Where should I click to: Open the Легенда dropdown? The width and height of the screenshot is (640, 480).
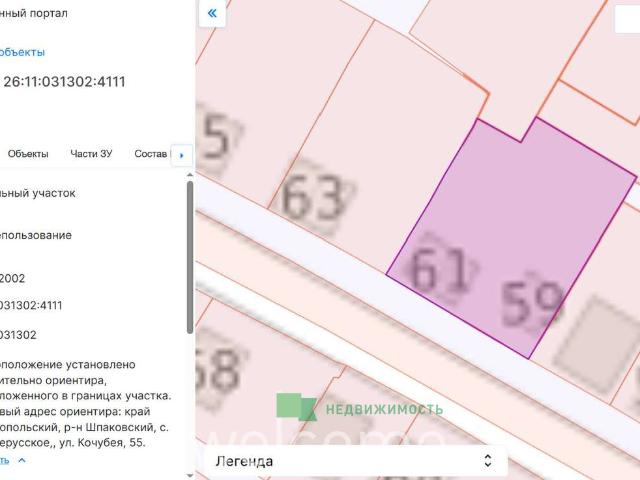pyautogui.click(x=355, y=461)
